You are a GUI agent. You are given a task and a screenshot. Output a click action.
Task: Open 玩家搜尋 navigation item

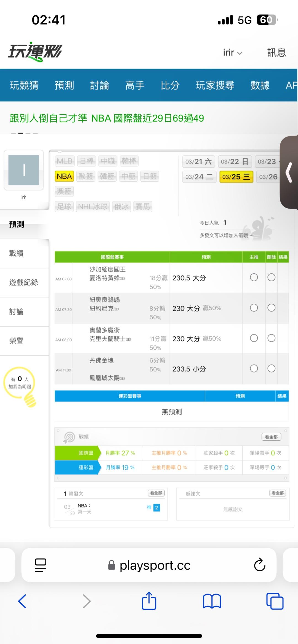point(215,85)
